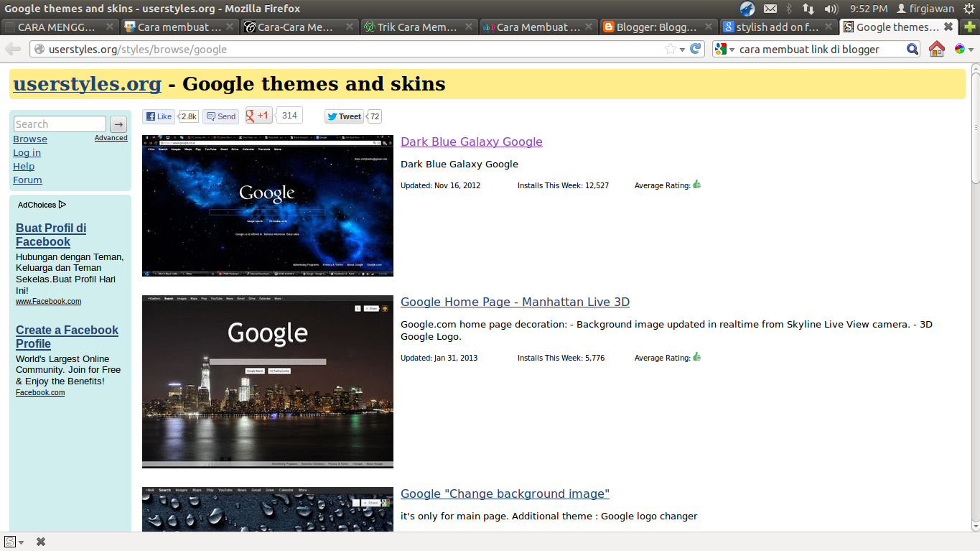Switch to the Trik Cara Mem... tab

[419, 27]
